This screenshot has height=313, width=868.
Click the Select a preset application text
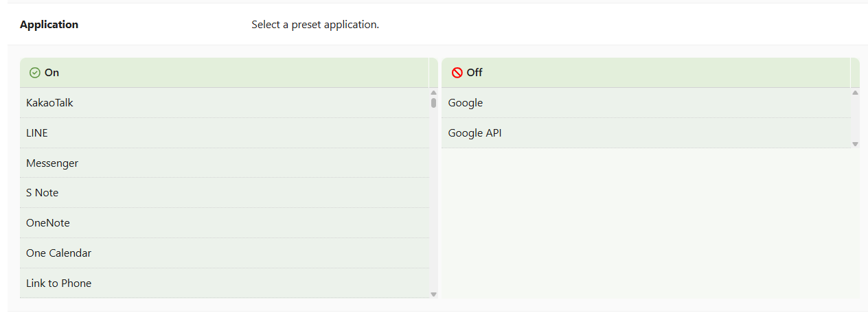click(x=315, y=25)
